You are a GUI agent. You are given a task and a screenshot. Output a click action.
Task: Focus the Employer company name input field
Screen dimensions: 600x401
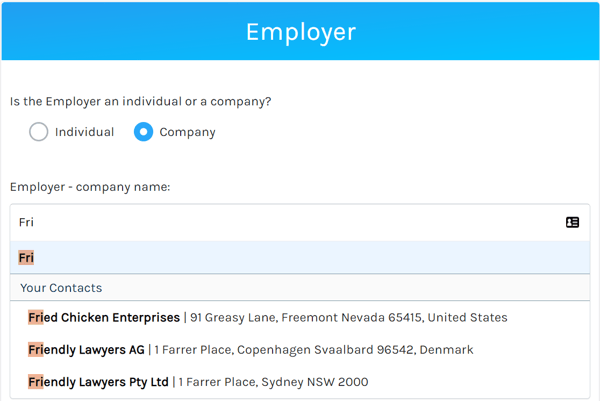point(300,222)
